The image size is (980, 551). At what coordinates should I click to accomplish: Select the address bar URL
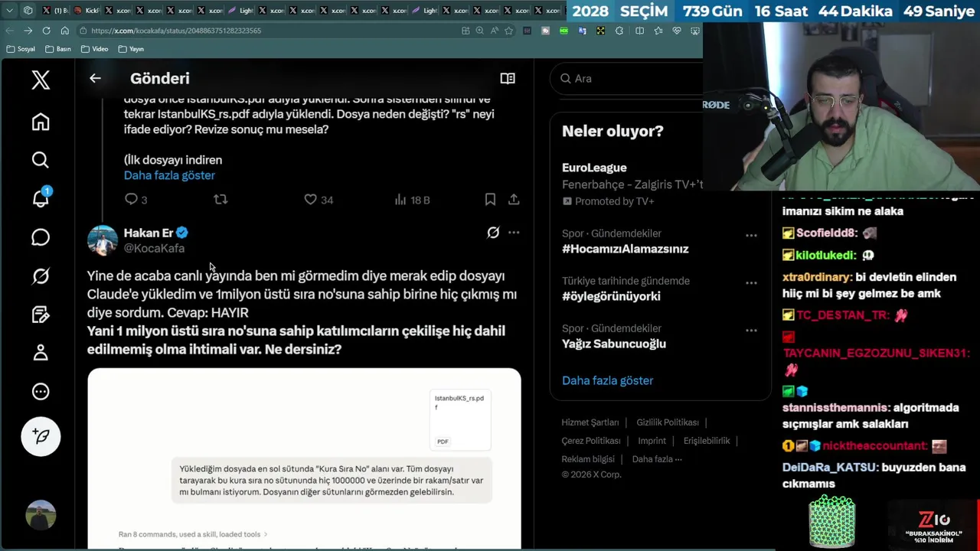176,31
